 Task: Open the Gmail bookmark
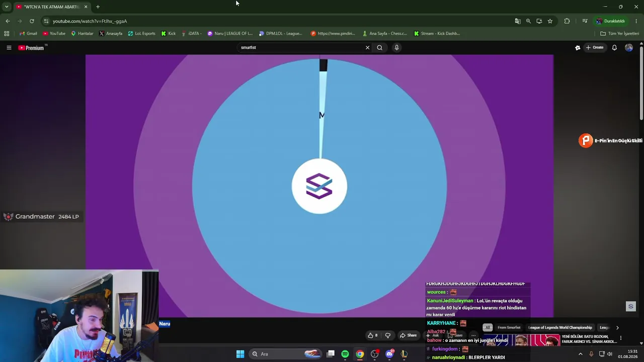coord(28,34)
